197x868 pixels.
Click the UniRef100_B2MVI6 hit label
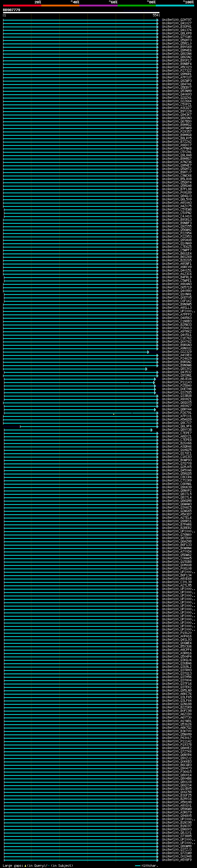pyautogui.click(x=177, y=799)
